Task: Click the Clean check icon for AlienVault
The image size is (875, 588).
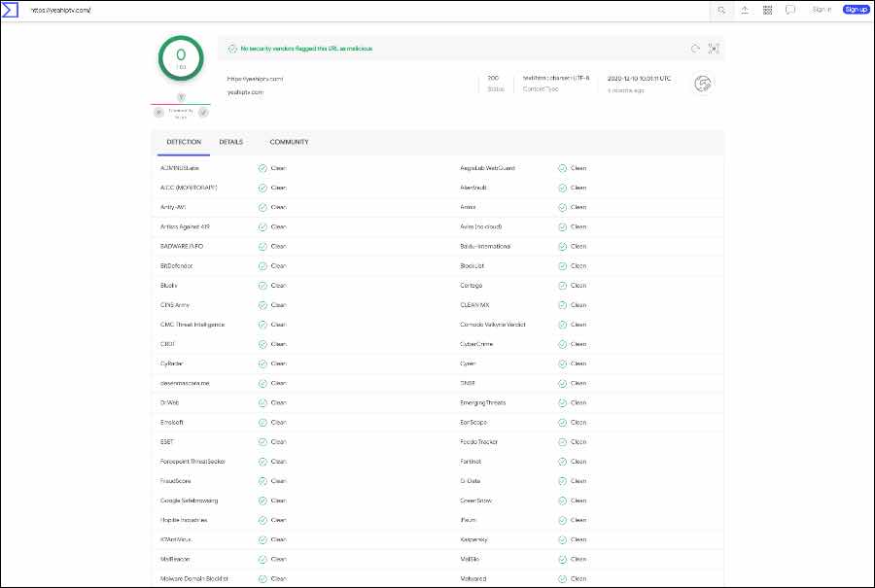Action: [x=563, y=188]
